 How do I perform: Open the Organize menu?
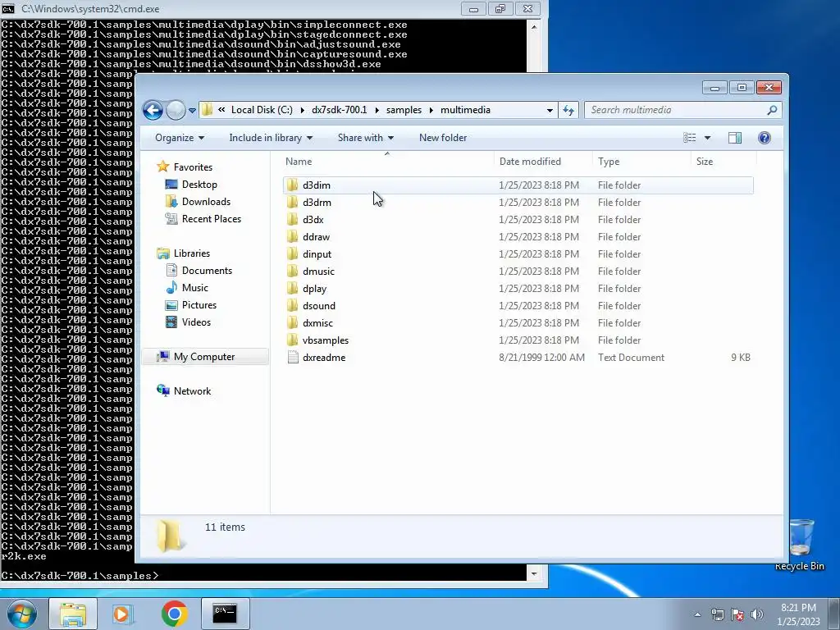tap(180, 138)
